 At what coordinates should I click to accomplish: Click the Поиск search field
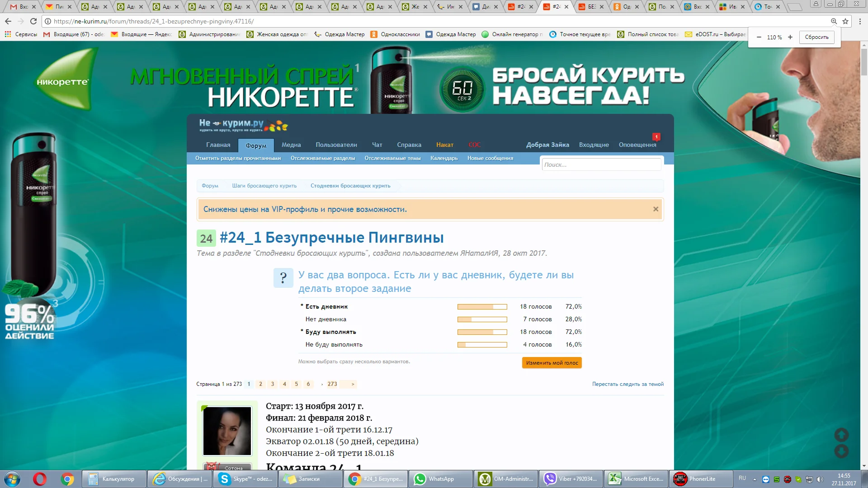(601, 164)
